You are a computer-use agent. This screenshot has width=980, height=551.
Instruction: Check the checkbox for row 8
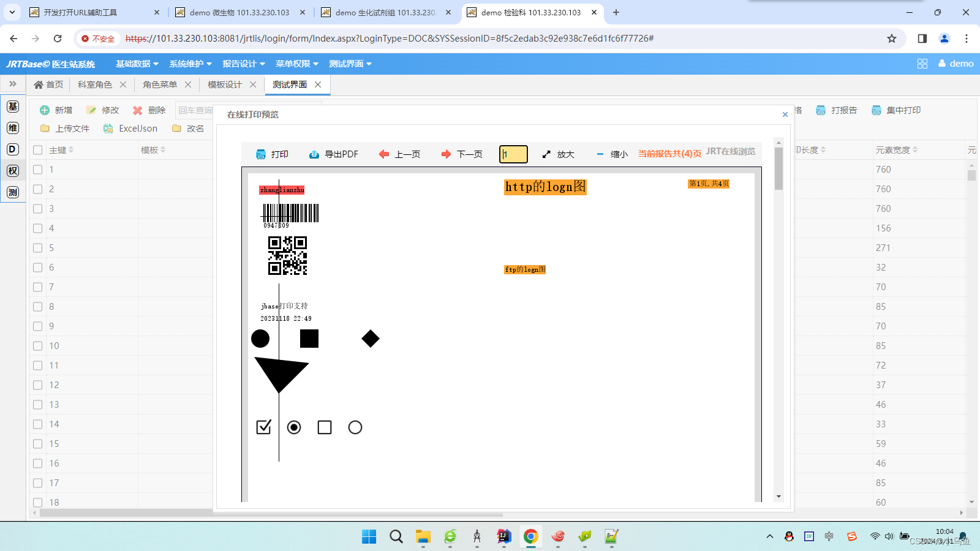pos(38,307)
